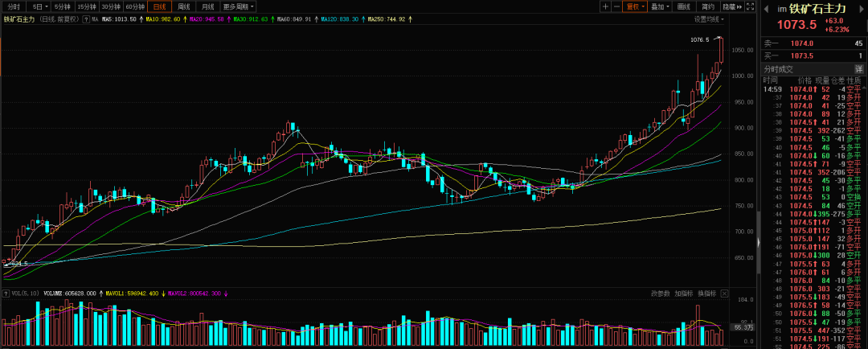
Task: Click the MA20:945.58 indicator label
Action: point(207,19)
